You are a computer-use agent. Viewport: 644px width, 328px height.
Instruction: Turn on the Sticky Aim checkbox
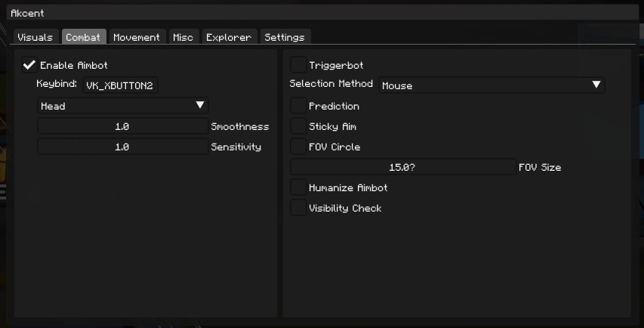point(298,127)
